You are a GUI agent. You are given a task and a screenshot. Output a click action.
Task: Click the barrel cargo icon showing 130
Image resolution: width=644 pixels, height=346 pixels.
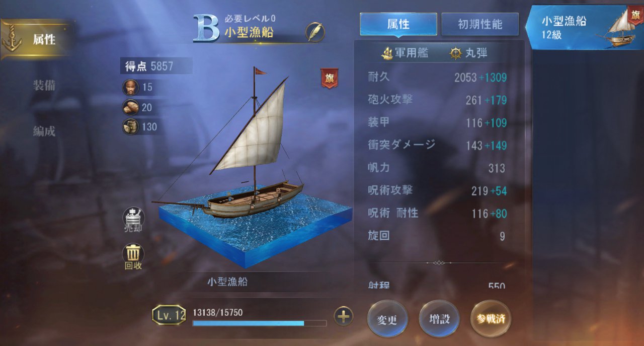(131, 127)
